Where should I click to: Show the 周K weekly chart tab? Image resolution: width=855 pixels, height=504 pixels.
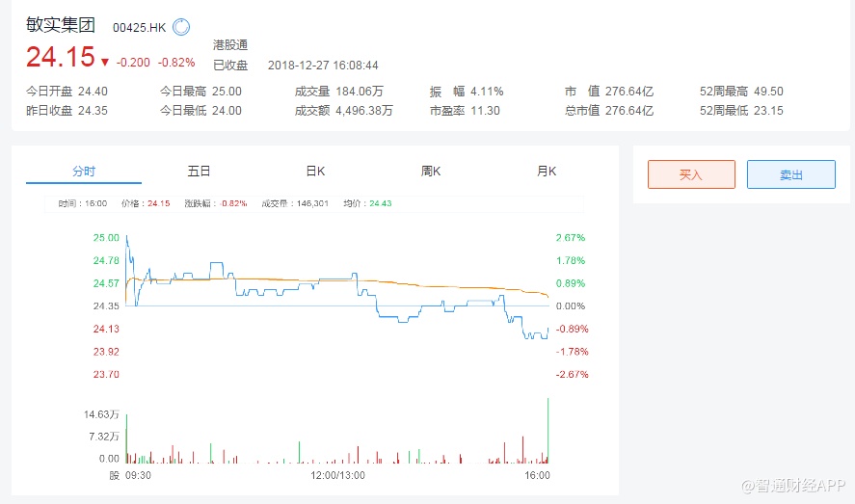(x=431, y=172)
